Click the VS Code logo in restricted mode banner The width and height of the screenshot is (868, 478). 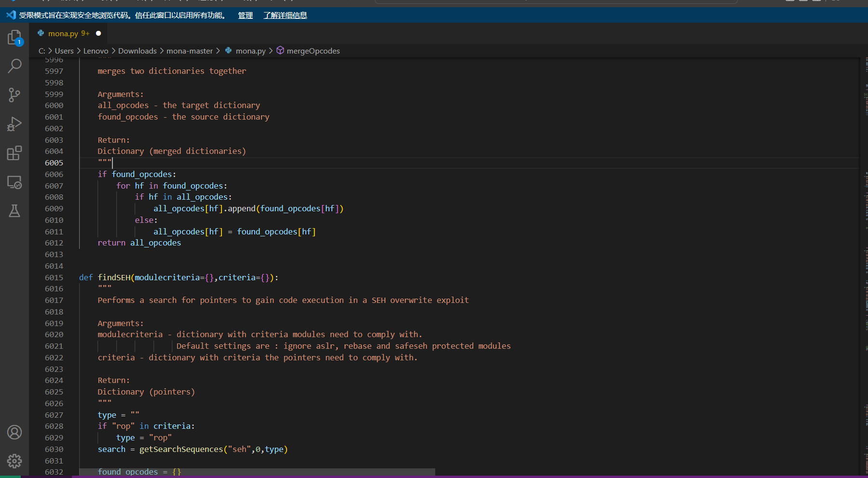pos(11,15)
